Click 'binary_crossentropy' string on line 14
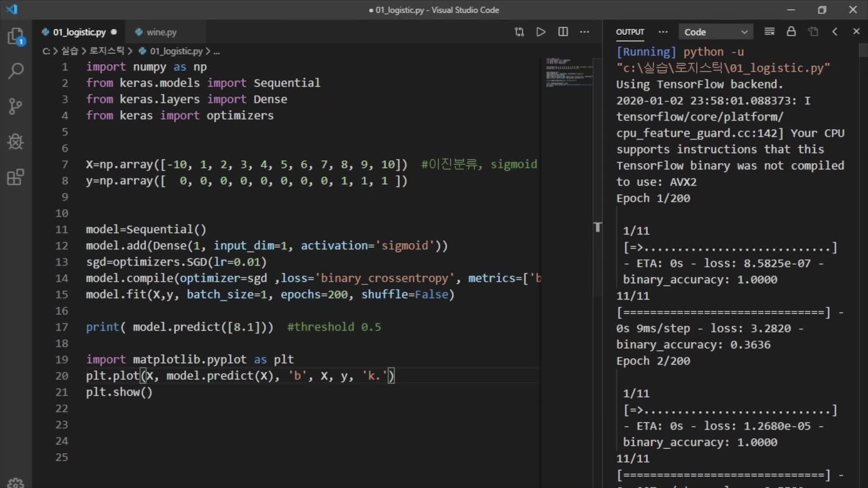 [384, 278]
